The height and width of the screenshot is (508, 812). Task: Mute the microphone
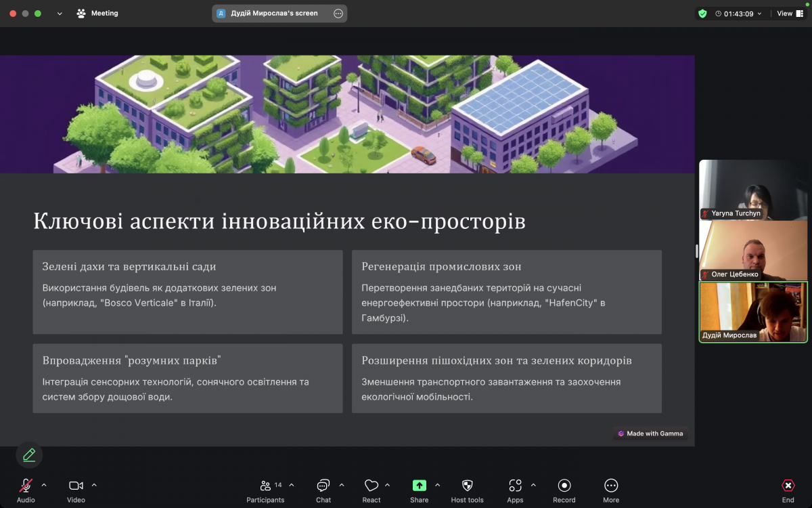[x=24, y=485]
